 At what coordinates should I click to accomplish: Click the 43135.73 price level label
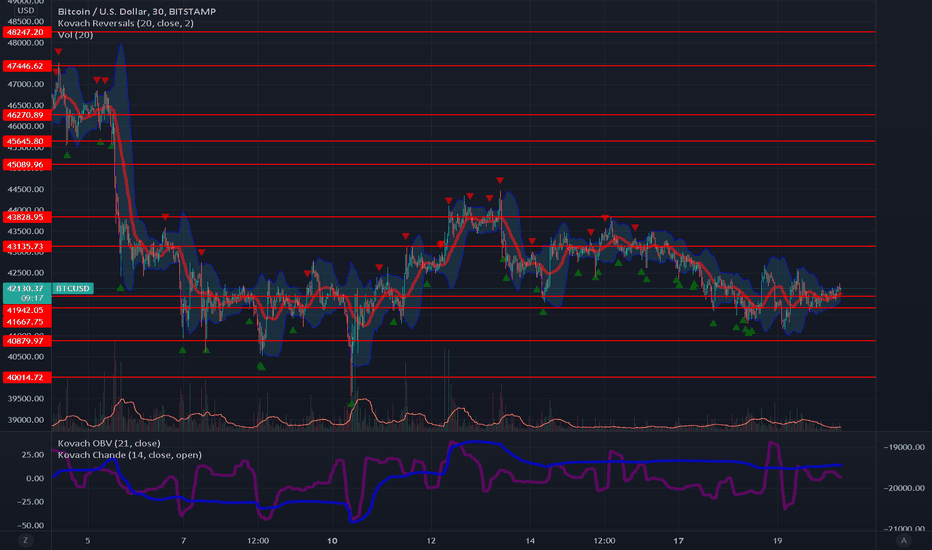click(x=27, y=246)
